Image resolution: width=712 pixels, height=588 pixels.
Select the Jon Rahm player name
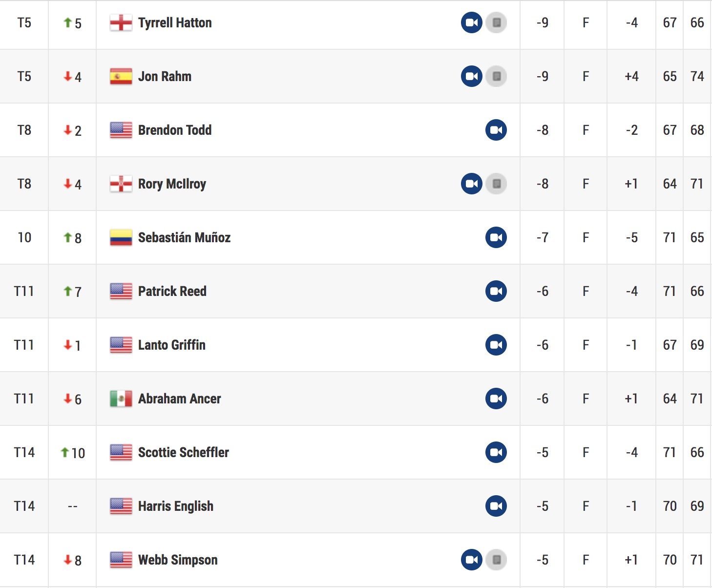165,77
